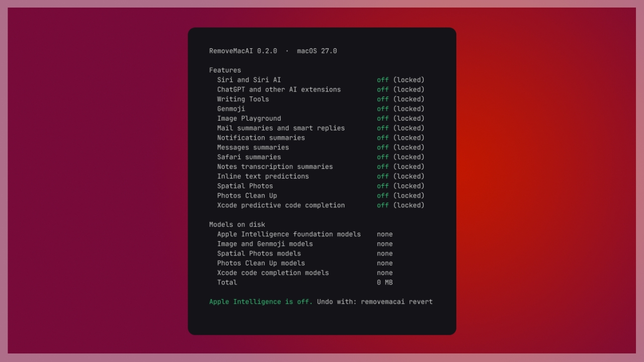This screenshot has width=644, height=362.
Task: Click 'off' status for Xcode predictive code completion
Action: click(383, 205)
